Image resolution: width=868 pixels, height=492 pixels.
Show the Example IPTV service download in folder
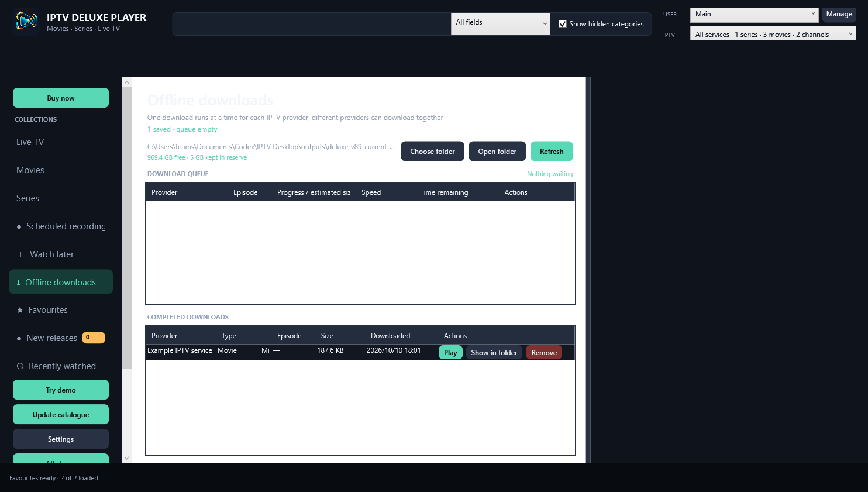pyautogui.click(x=494, y=352)
